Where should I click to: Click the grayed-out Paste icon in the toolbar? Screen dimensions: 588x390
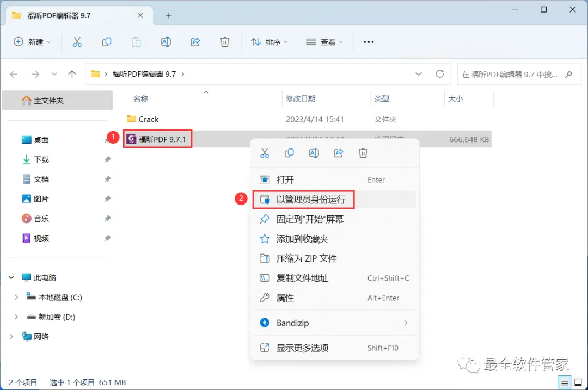coord(136,42)
